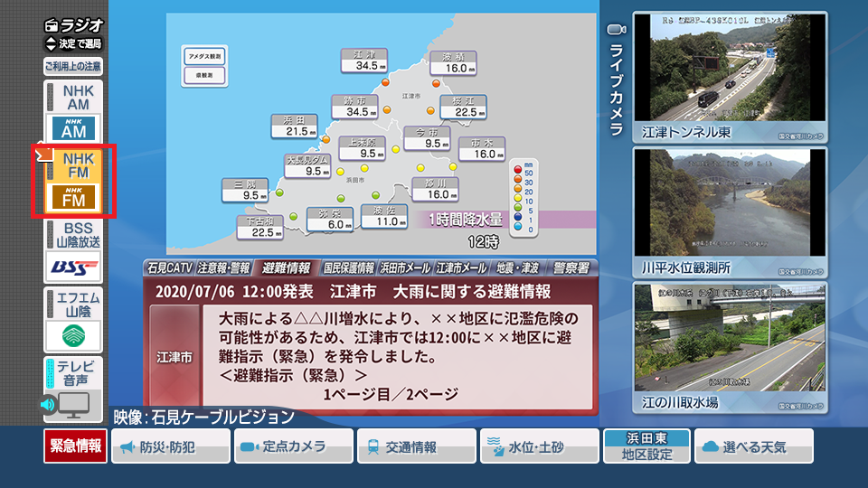The image size is (868, 488).
Task: Open the 警察署 tab
Action: [571, 268]
